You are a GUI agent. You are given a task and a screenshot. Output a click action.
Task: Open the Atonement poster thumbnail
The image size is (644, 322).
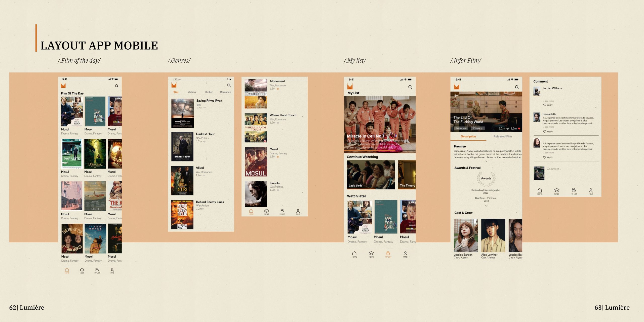coord(256,94)
